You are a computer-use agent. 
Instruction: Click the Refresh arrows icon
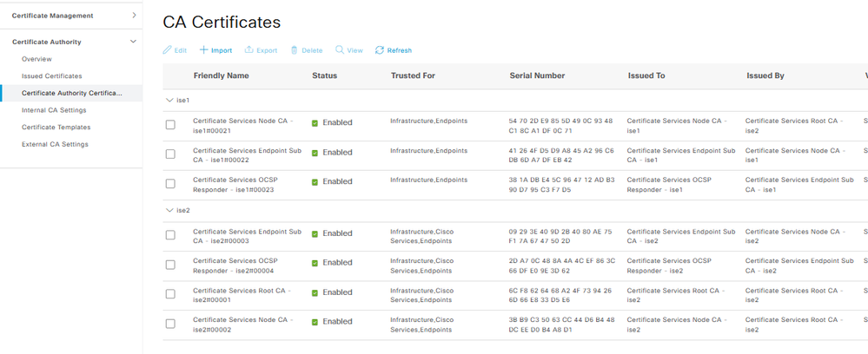(x=379, y=50)
